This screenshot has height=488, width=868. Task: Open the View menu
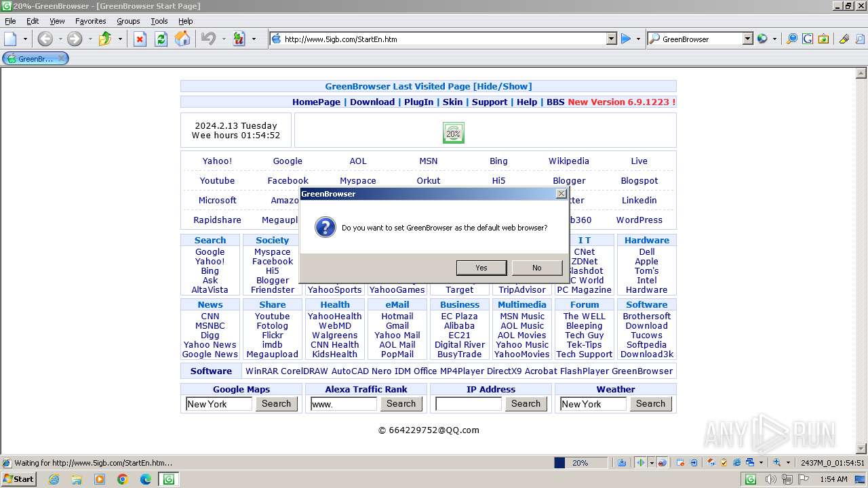point(57,21)
